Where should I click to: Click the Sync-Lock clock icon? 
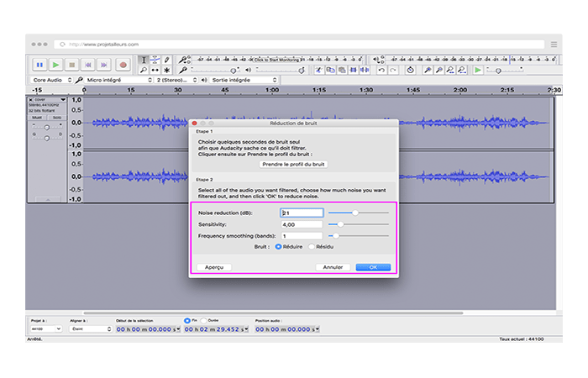click(x=410, y=70)
